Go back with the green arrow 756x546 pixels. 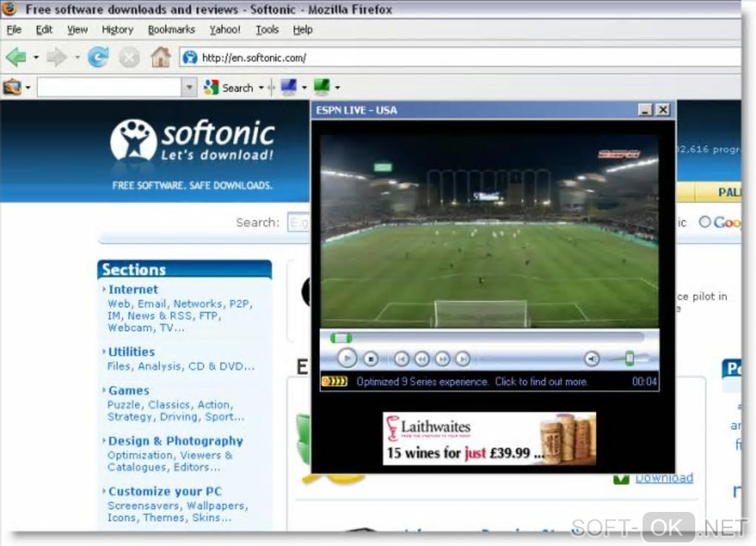(16, 57)
